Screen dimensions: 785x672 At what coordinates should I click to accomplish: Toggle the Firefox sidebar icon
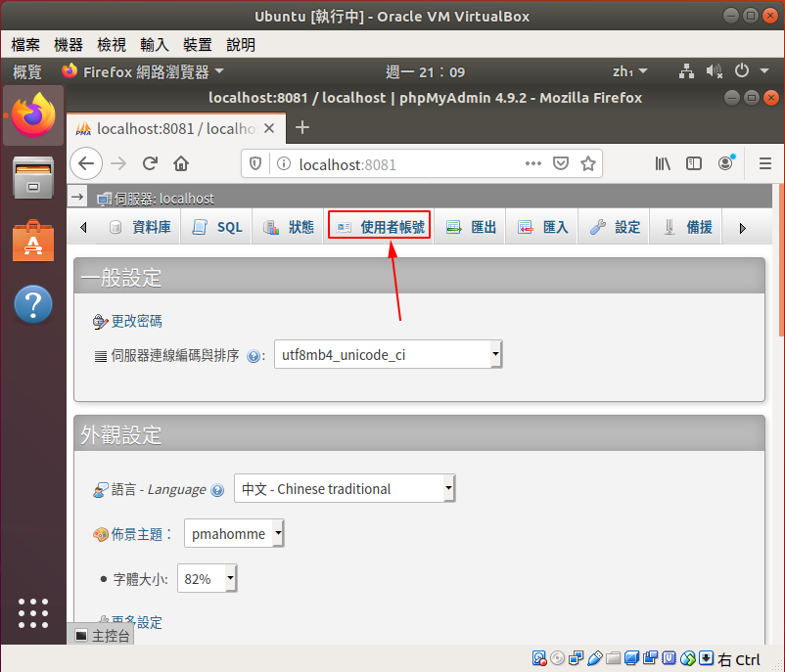(x=694, y=163)
